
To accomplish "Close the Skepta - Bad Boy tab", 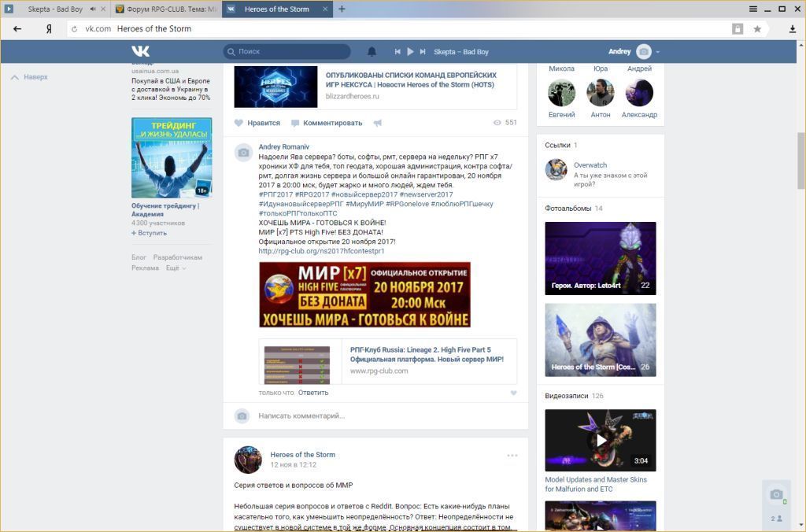I will (103, 9).
